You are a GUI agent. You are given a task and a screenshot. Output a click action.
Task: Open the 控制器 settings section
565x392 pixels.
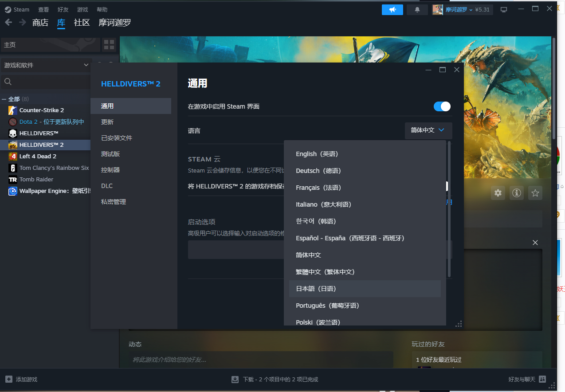tap(131, 170)
